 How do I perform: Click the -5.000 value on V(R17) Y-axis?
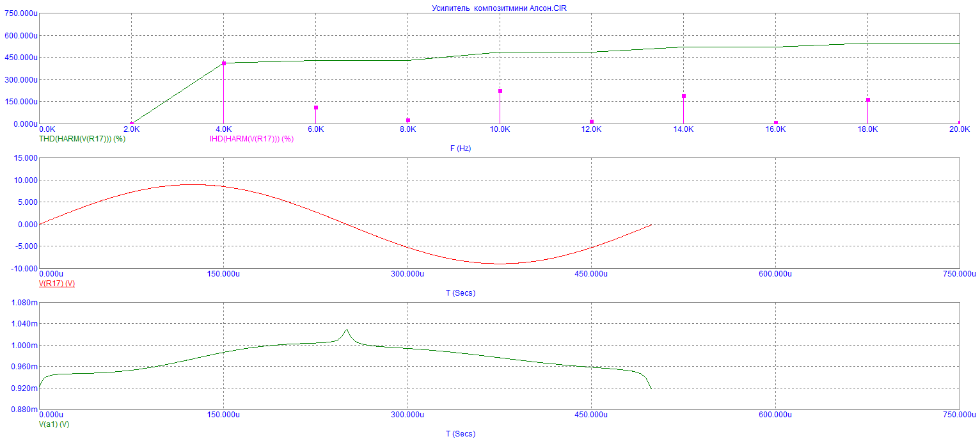click(25, 246)
